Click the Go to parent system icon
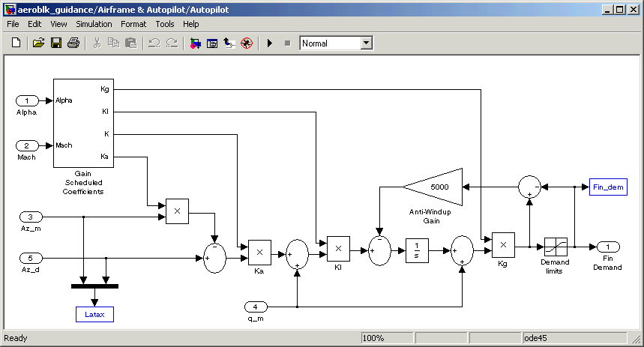644x347 pixels. pos(229,43)
